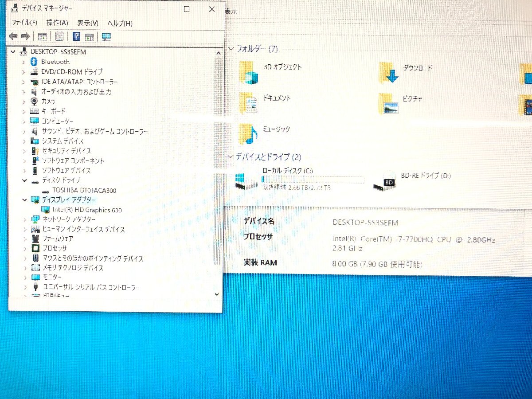Viewport: 532px width, 399px height.
Task: Click the keyboard (キーボード) category icon
Action: [35, 111]
